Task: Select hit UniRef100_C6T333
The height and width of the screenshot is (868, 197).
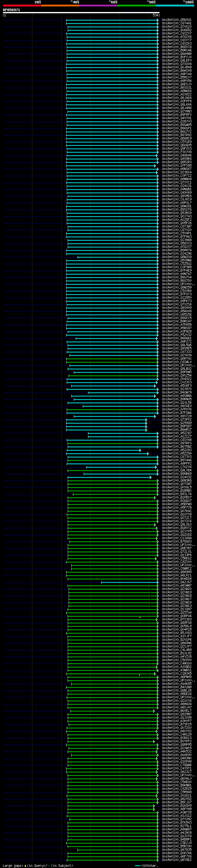Action: 176,352
